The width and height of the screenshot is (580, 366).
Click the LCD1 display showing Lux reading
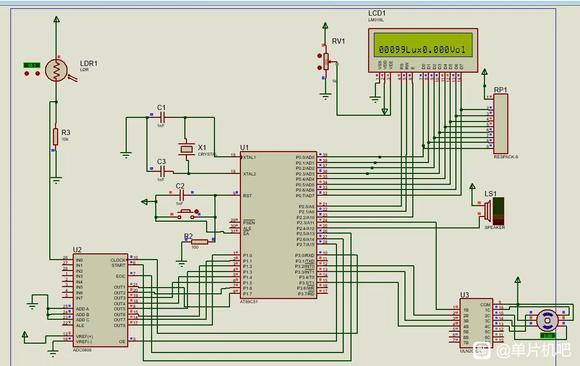pyautogui.click(x=423, y=50)
